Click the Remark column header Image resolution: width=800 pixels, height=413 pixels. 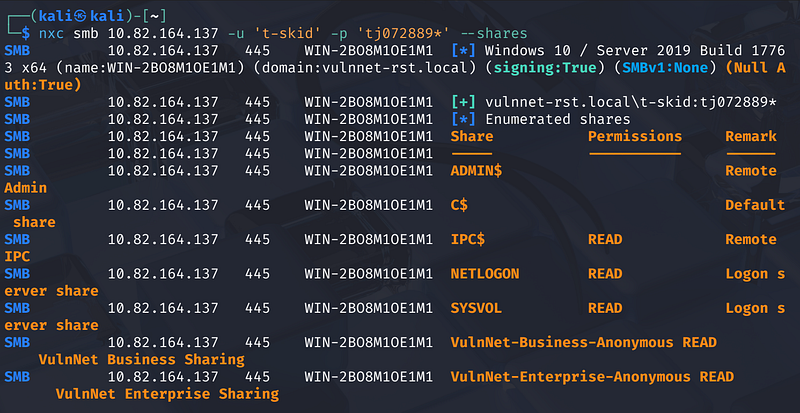tap(750, 136)
